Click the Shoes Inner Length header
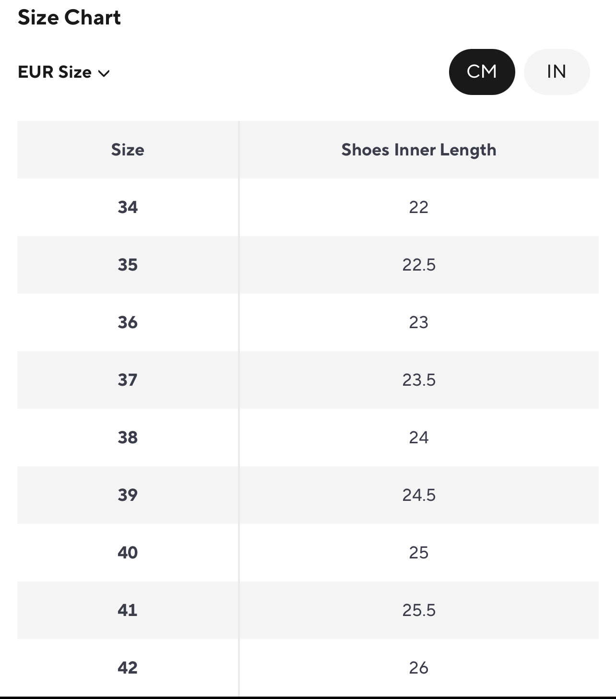The image size is (616, 699). click(418, 150)
